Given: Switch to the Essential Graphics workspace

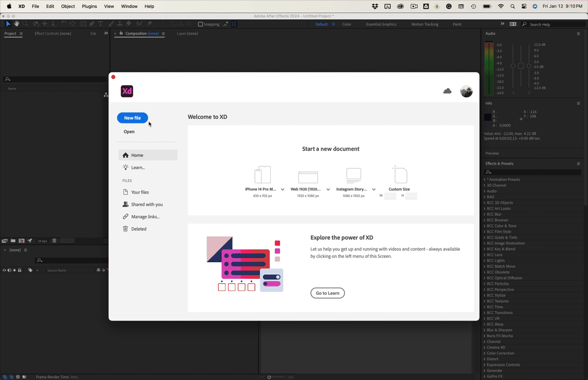Looking at the screenshot, I should pos(381,24).
